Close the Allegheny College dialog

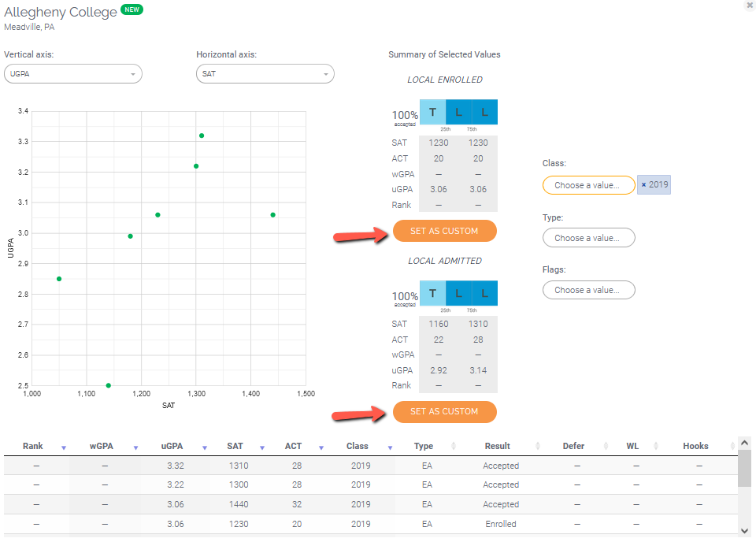pos(749,6)
